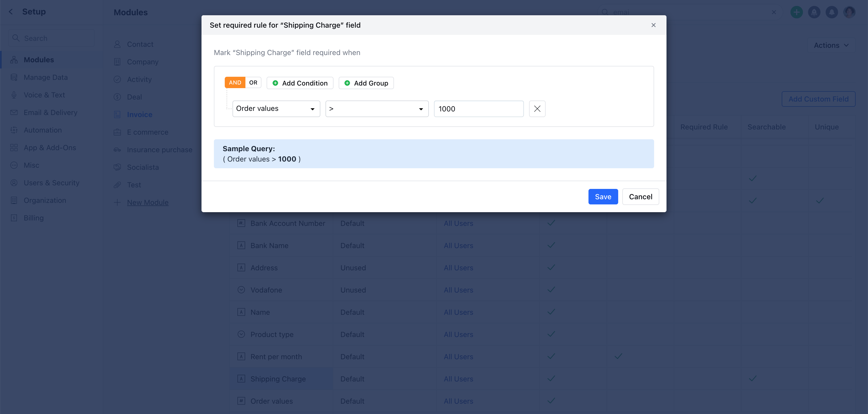Image resolution: width=868 pixels, height=414 pixels.
Task: Click All Users link for Vodafone
Action: (458, 290)
